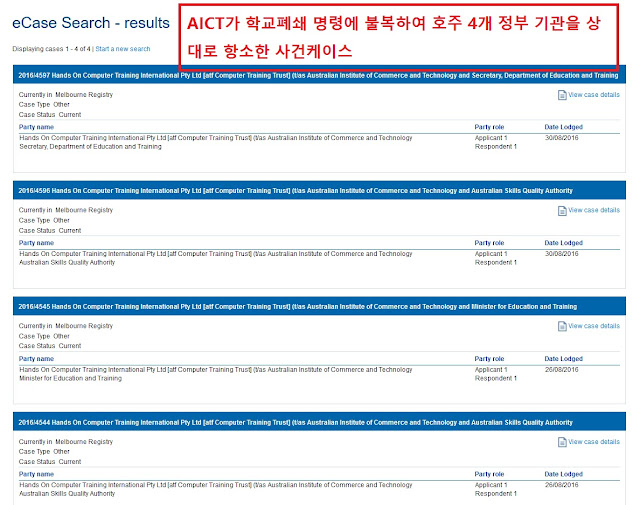Click 'Start a new search' link
This screenshot has height=505, width=640.
[x=123, y=49]
